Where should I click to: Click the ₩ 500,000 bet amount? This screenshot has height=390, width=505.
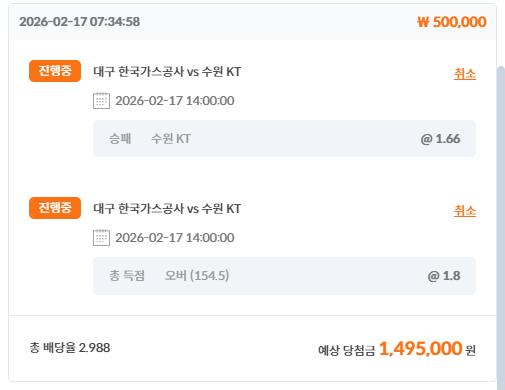452,22
